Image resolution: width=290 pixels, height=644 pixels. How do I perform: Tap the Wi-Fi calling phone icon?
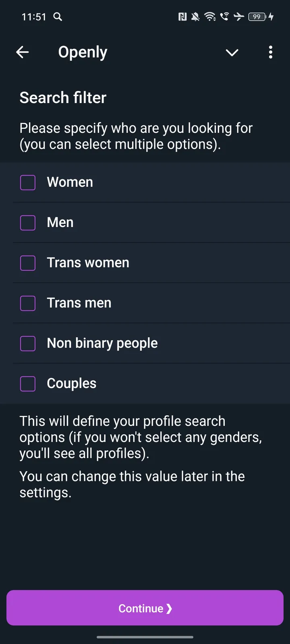[x=224, y=17]
